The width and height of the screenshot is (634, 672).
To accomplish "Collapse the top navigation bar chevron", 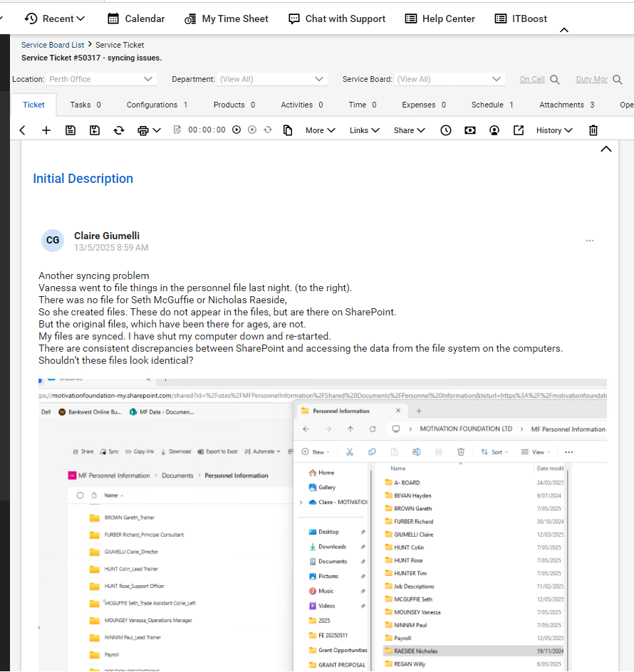I will point(564,30).
